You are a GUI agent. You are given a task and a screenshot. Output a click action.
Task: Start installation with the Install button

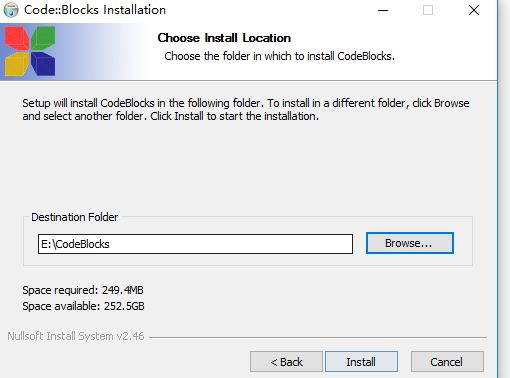click(361, 361)
